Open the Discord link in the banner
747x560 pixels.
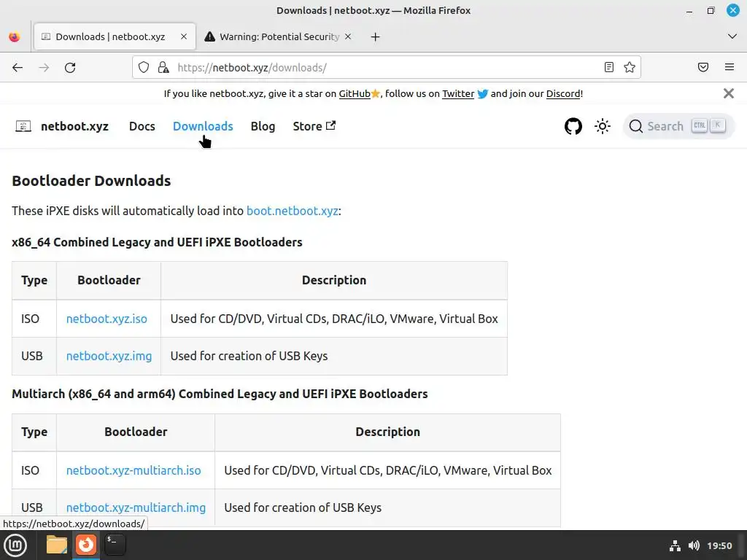coord(563,94)
